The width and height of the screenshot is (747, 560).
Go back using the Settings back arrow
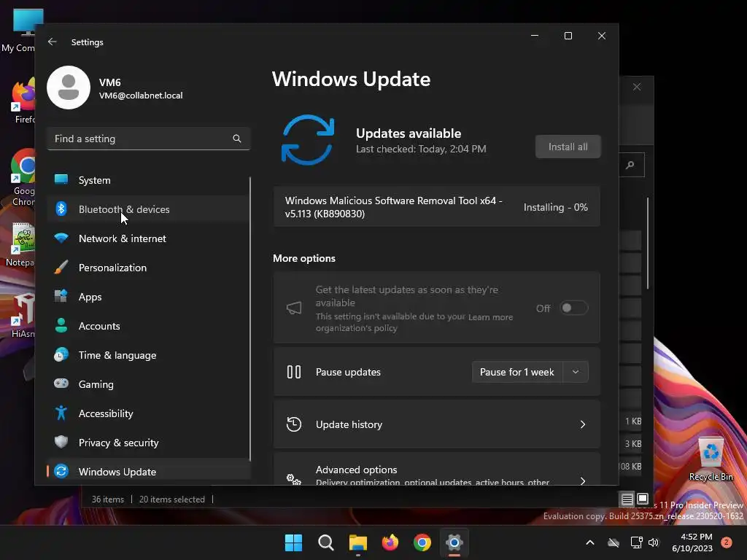(x=53, y=42)
